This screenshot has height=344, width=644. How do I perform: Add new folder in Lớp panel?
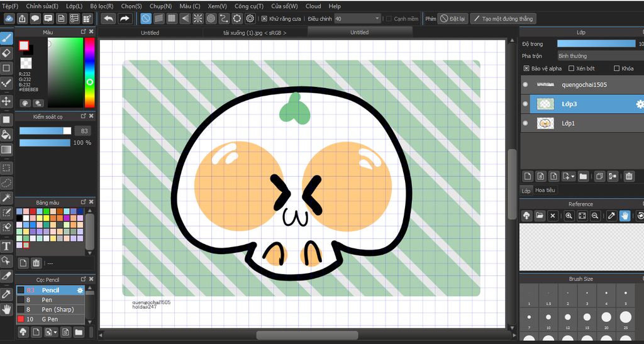pyautogui.click(x=583, y=177)
